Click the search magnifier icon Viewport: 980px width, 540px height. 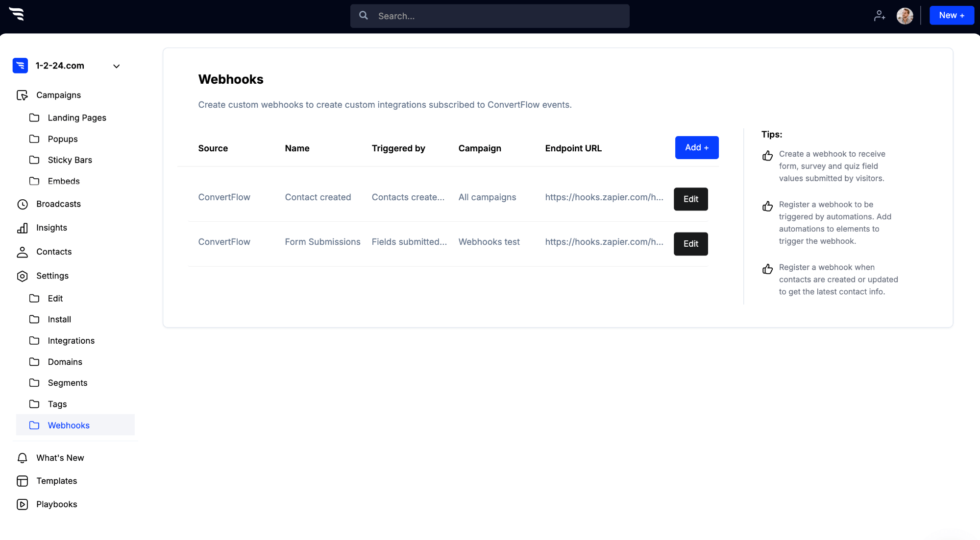point(364,16)
